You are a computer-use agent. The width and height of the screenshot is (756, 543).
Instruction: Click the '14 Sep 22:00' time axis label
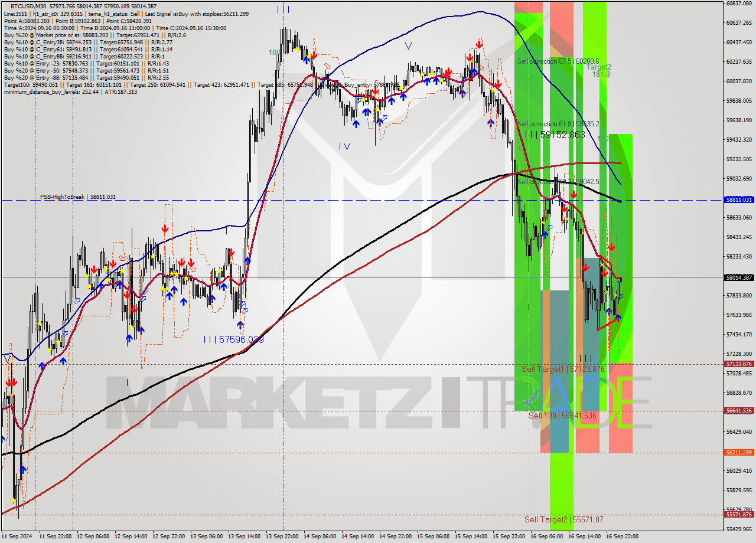coord(395,537)
